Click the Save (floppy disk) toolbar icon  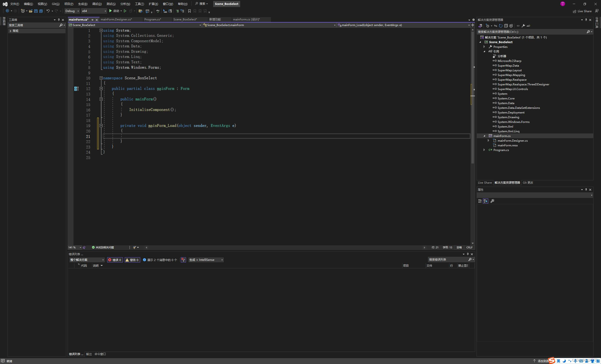click(x=36, y=11)
